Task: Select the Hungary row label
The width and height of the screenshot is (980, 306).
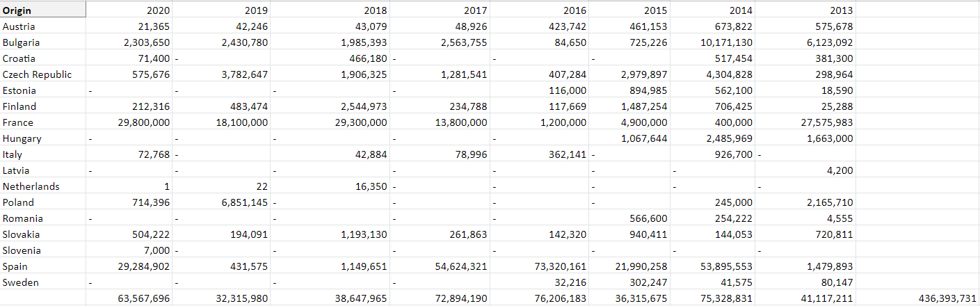Action: (x=43, y=138)
